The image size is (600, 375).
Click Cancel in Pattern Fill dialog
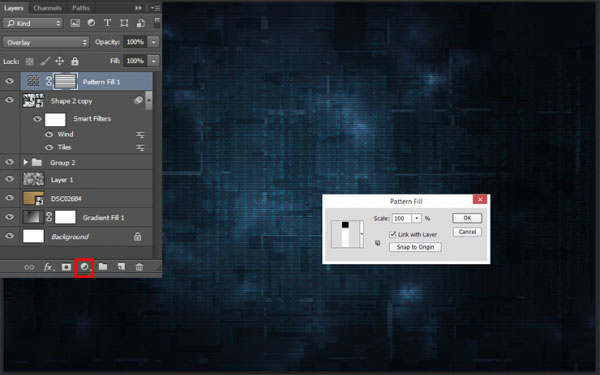tap(467, 232)
